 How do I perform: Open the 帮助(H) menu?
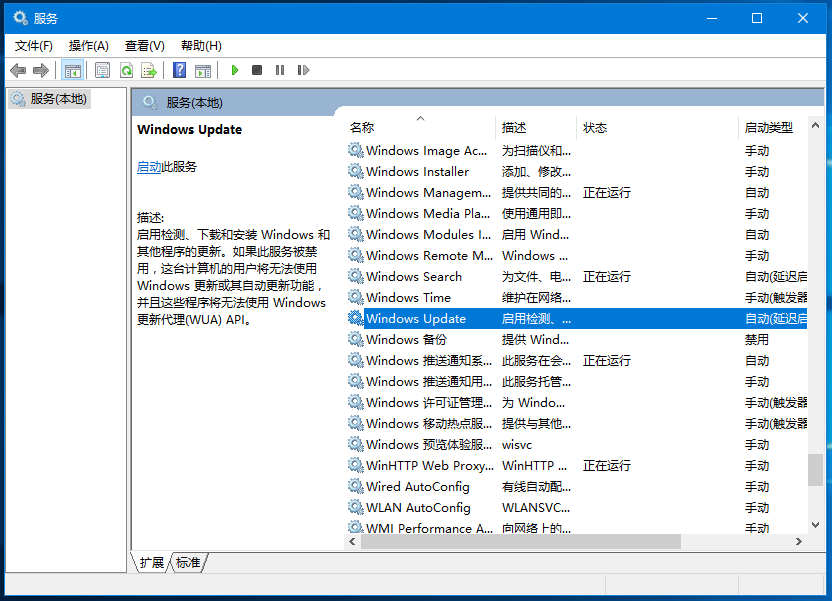pyautogui.click(x=201, y=46)
